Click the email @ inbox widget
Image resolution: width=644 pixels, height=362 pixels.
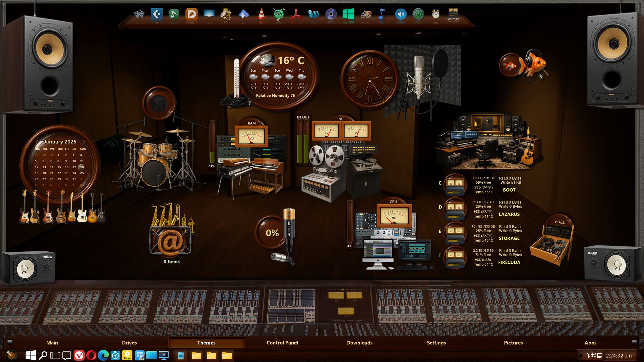pos(171,241)
